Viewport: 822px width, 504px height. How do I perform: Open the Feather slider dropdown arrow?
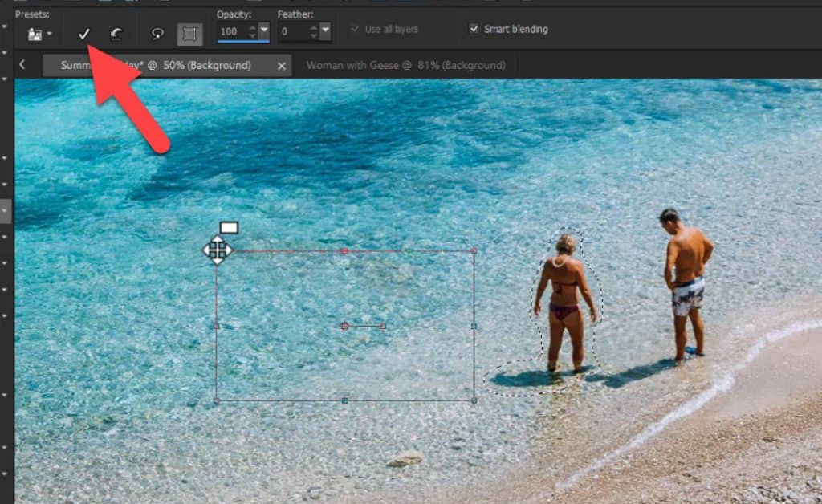(324, 30)
